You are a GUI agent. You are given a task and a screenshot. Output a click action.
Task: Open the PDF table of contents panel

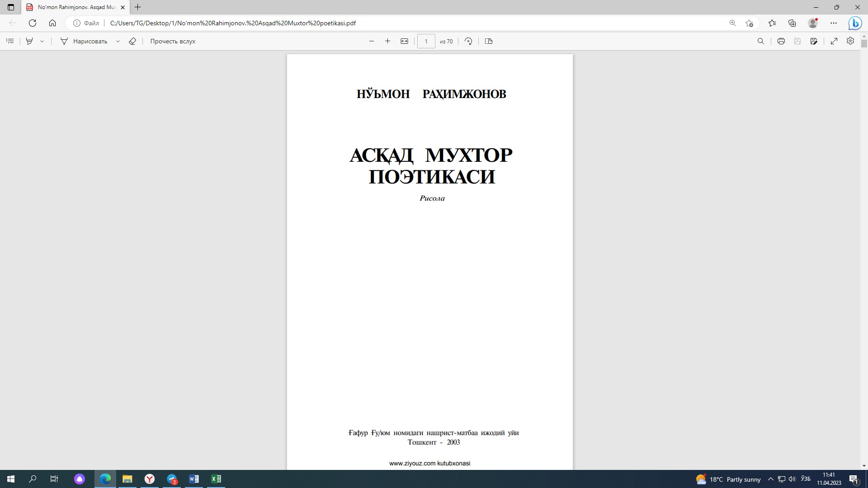click(x=10, y=41)
